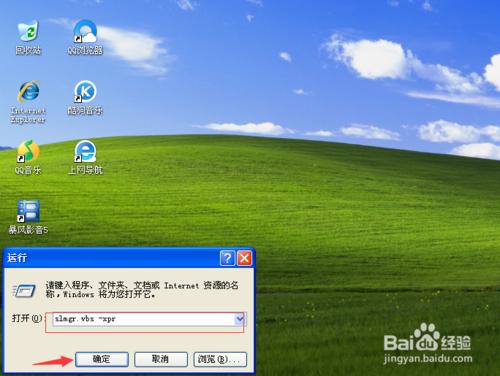Screen dimensions: 500x376
Task: Click the Run program icon in dialog
Action: [x=24, y=291]
